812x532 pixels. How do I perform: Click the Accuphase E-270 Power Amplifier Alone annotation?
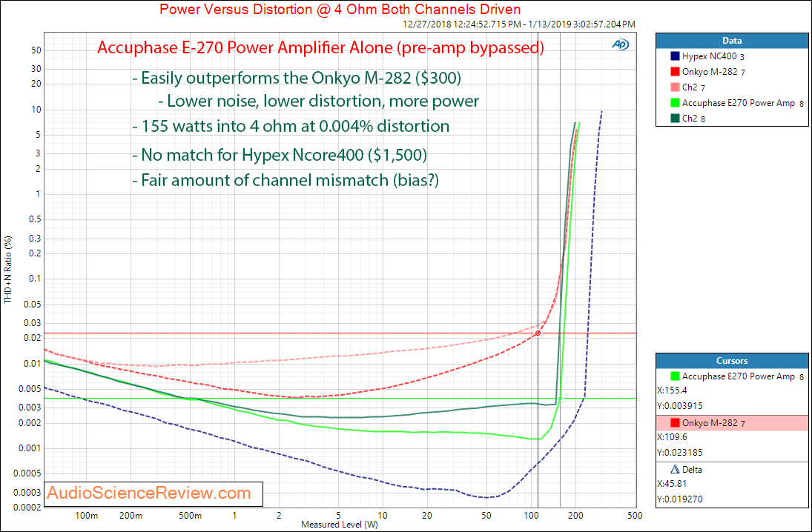[x=320, y=47]
